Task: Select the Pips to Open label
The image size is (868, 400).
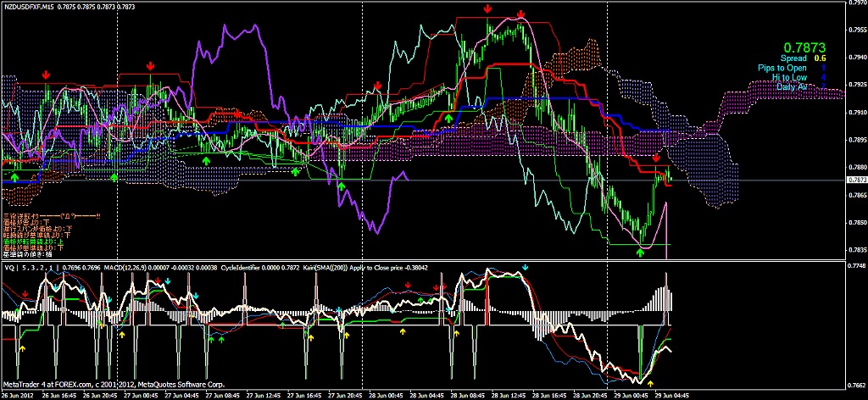Action: point(782,68)
